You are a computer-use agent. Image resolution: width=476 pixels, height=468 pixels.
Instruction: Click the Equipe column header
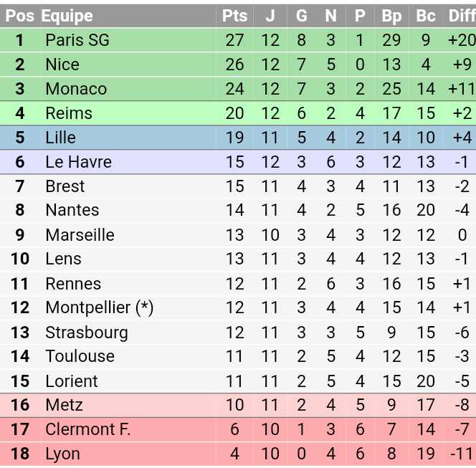pos(67,16)
